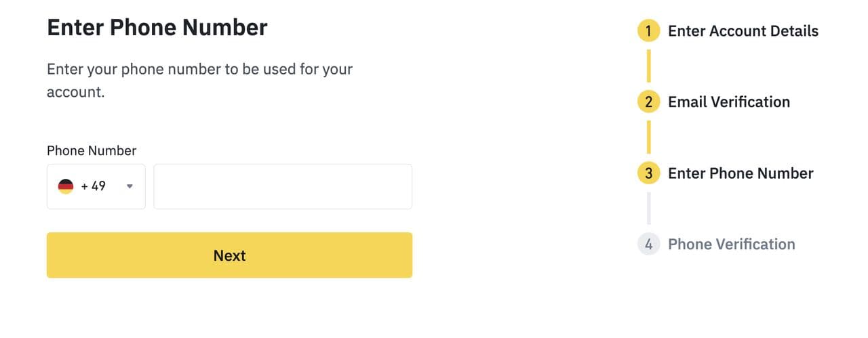
Task: Click the yellow connector between steps 2 and 3
Action: [x=649, y=137]
